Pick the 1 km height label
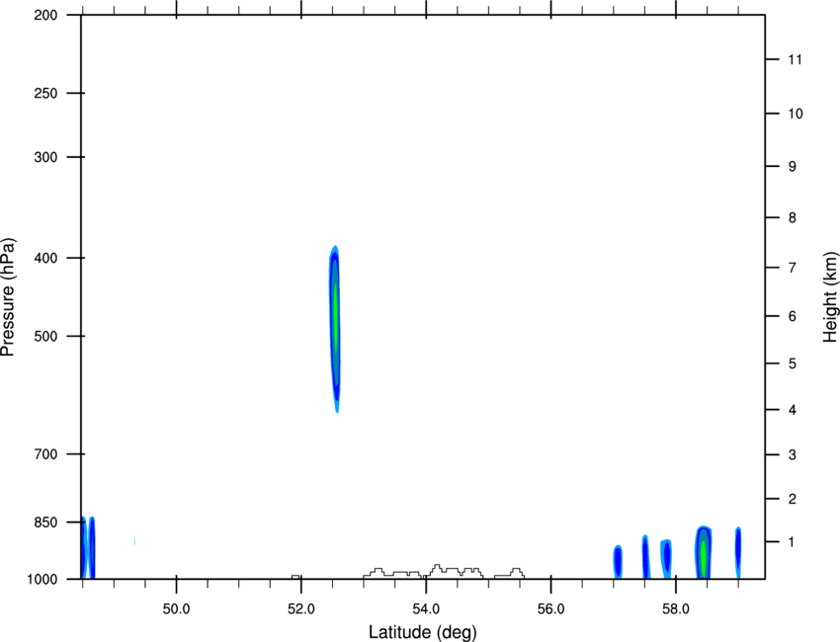840x642 pixels. [793, 542]
